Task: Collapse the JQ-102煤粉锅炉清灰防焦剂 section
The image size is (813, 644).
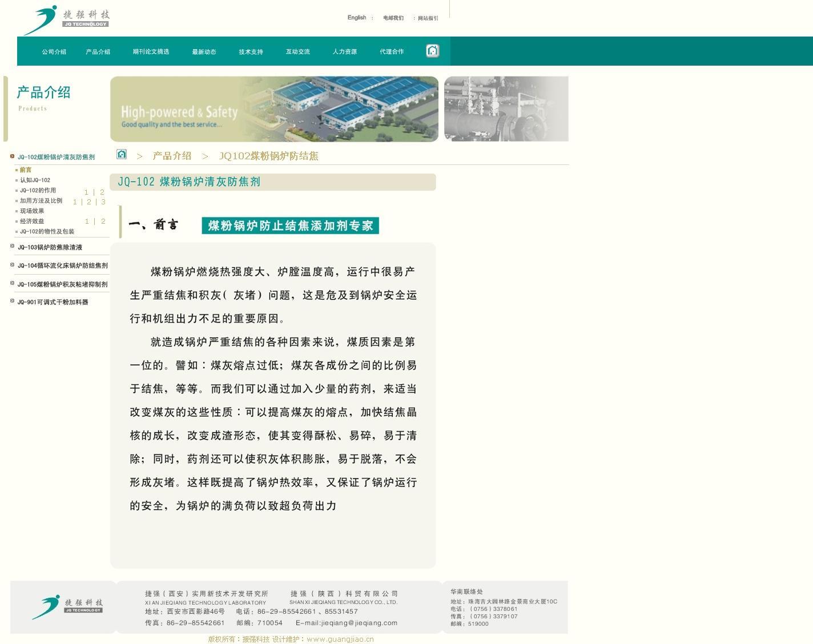Action: (56, 157)
